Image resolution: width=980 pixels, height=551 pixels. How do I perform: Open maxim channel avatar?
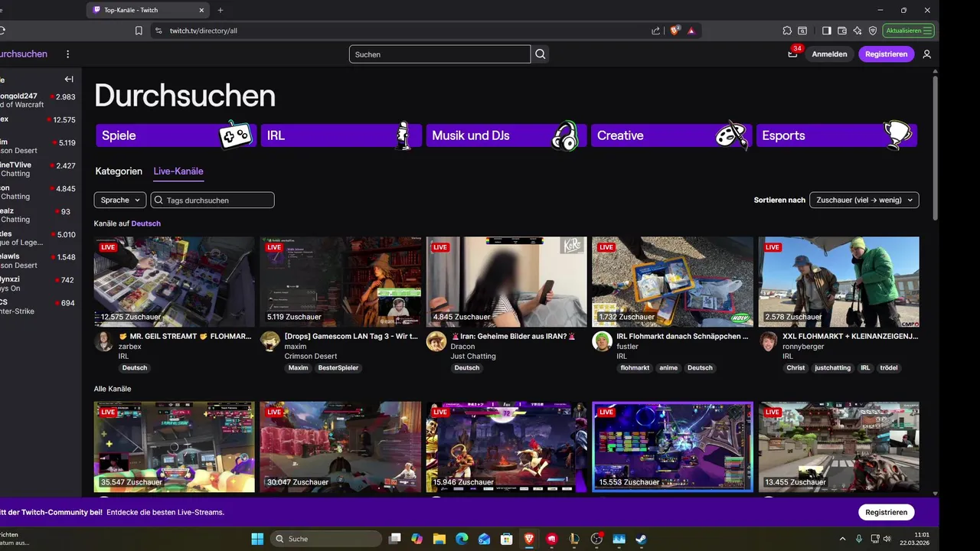tap(269, 341)
